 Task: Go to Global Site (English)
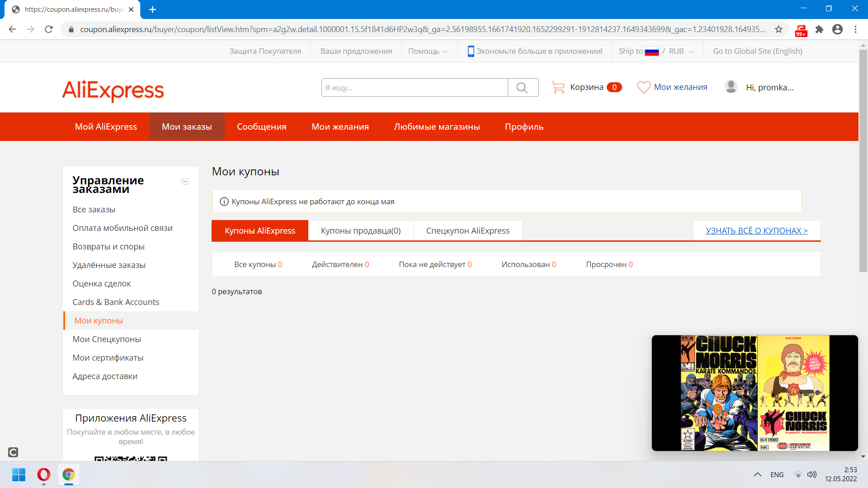[x=758, y=51]
